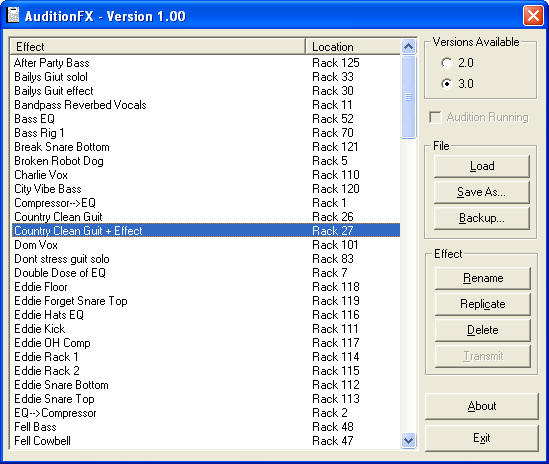549x464 pixels.
Task: Replicate the selected effect
Action: [483, 304]
